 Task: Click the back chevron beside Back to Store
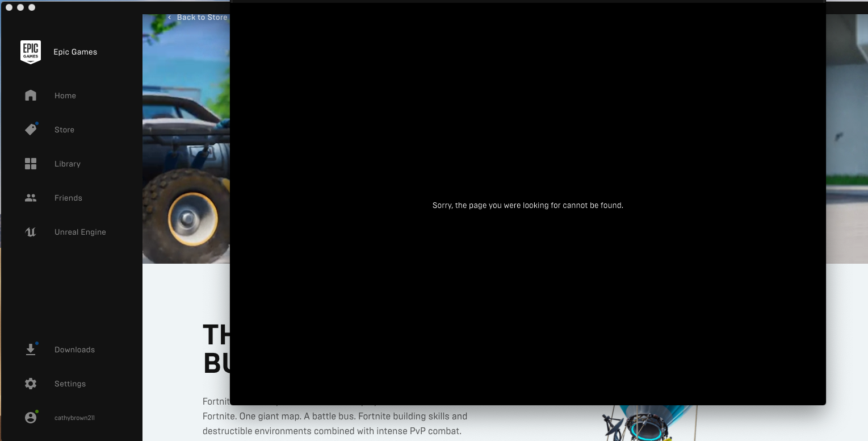tap(169, 17)
